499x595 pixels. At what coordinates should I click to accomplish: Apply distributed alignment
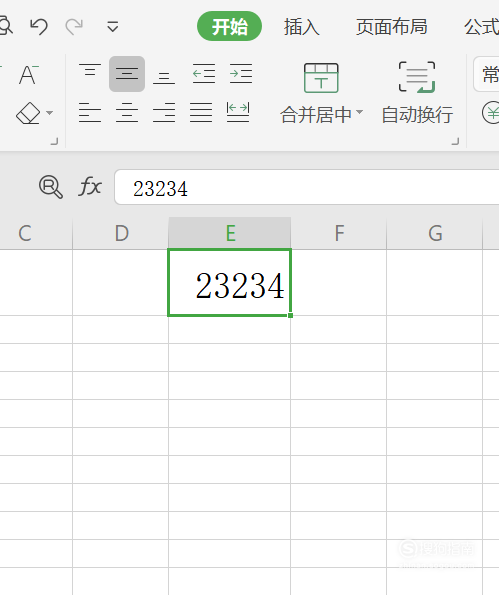(238, 112)
